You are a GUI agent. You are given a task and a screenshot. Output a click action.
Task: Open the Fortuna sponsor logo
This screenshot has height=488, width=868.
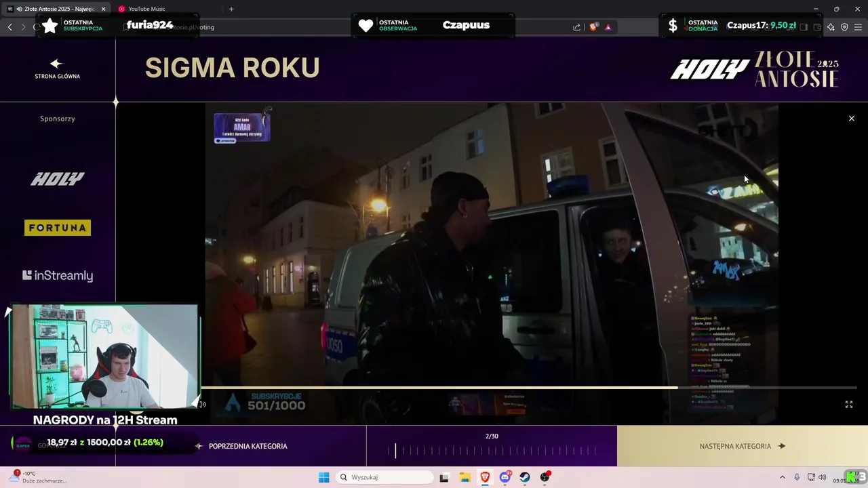click(x=58, y=228)
